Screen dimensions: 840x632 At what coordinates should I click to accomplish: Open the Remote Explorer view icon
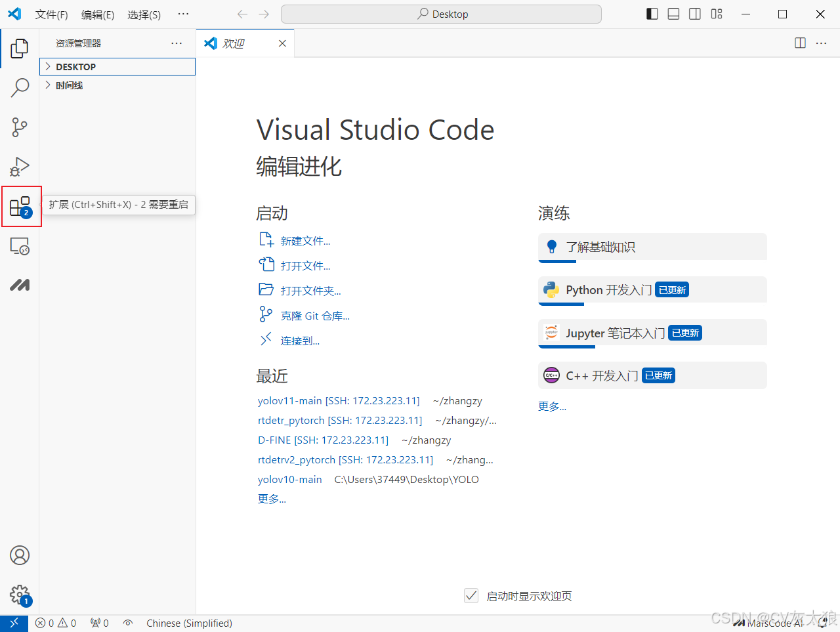(20, 246)
